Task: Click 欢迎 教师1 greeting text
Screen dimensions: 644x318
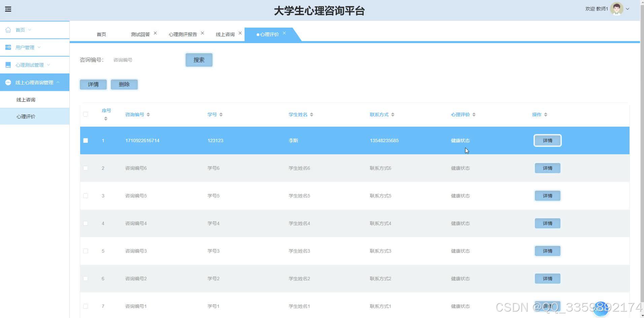Action: pyautogui.click(x=597, y=9)
